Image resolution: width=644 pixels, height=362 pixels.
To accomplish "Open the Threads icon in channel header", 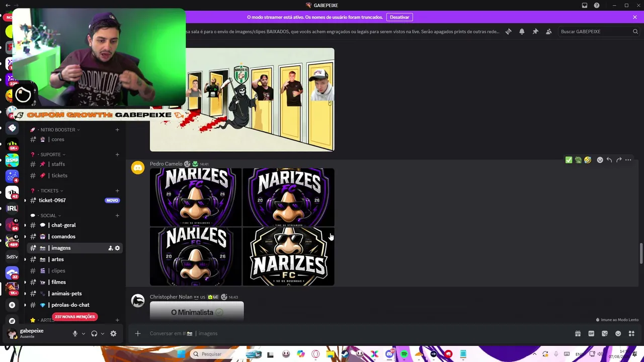I will pyautogui.click(x=508, y=31).
